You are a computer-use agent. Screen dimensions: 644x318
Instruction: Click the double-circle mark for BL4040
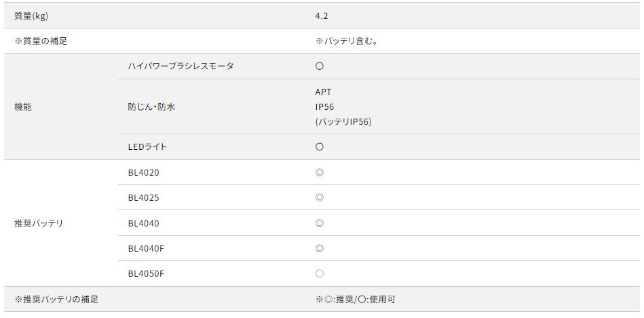tap(320, 224)
